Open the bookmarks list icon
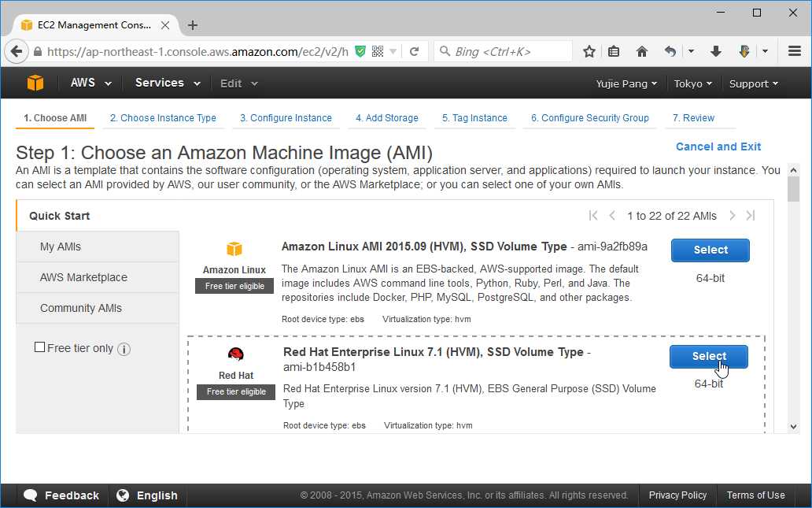This screenshot has height=508, width=812. [614, 51]
